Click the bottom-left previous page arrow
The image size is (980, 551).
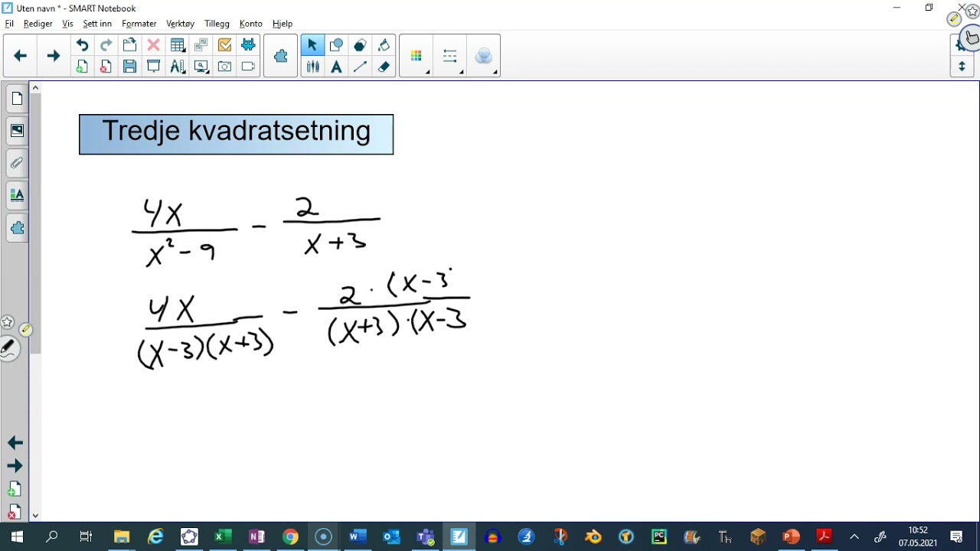(15, 443)
